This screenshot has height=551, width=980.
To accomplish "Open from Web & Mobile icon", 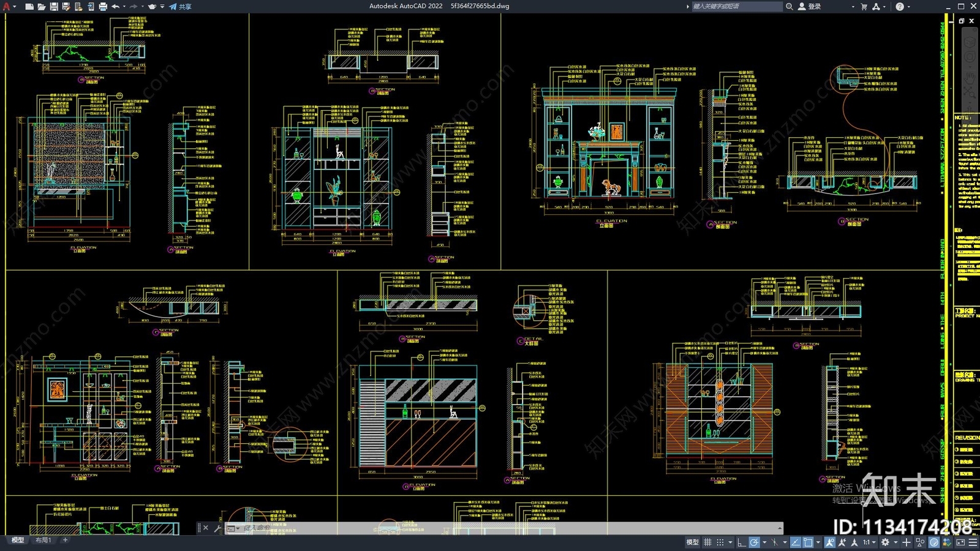I will point(78,7).
